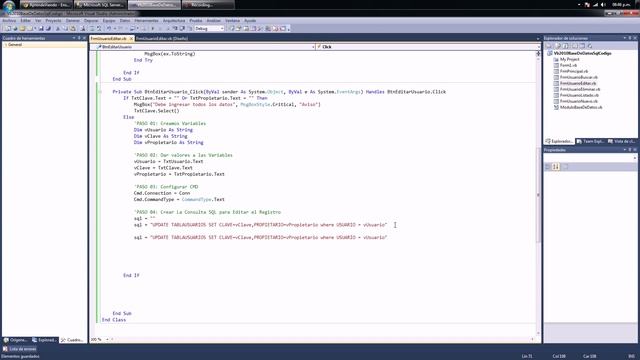Open the Recording taskbar window
The width and height of the screenshot is (640, 360).
[x=208, y=5]
